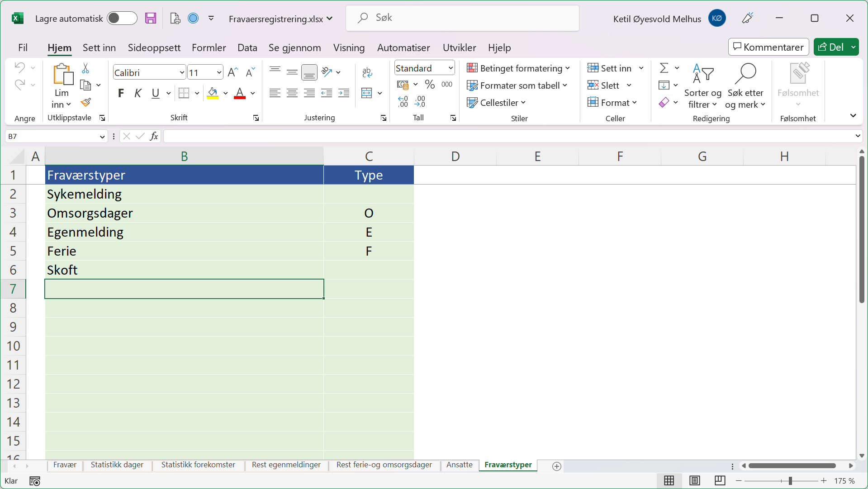Click the add new sheet plus icon
This screenshot has height=489, width=868.
click(557, 466)
